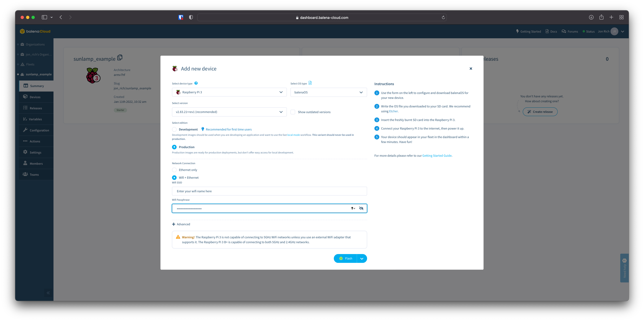
Task: Open Devices in the sidebar
Action: pyautogui.click(x=35, y=97)
